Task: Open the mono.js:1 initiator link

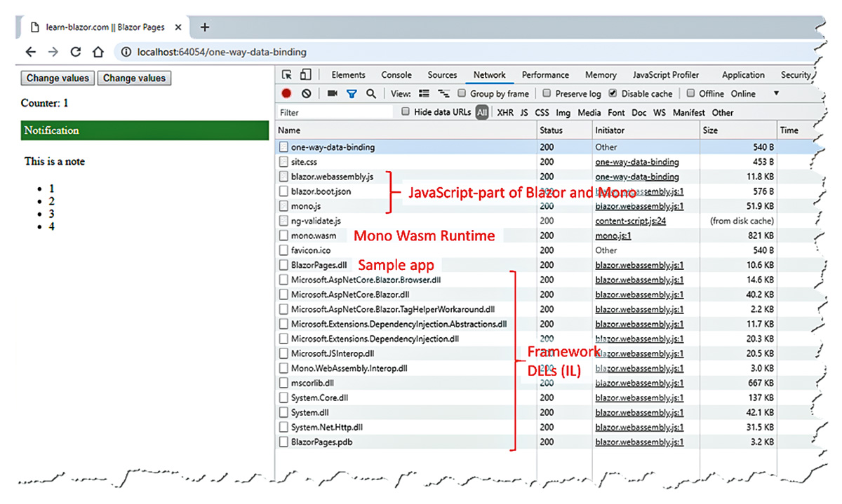Action: click(613, 236)
